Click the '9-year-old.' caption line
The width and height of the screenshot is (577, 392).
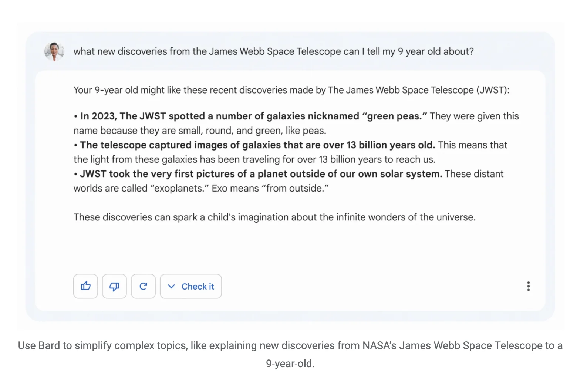(x=290, y=364)
